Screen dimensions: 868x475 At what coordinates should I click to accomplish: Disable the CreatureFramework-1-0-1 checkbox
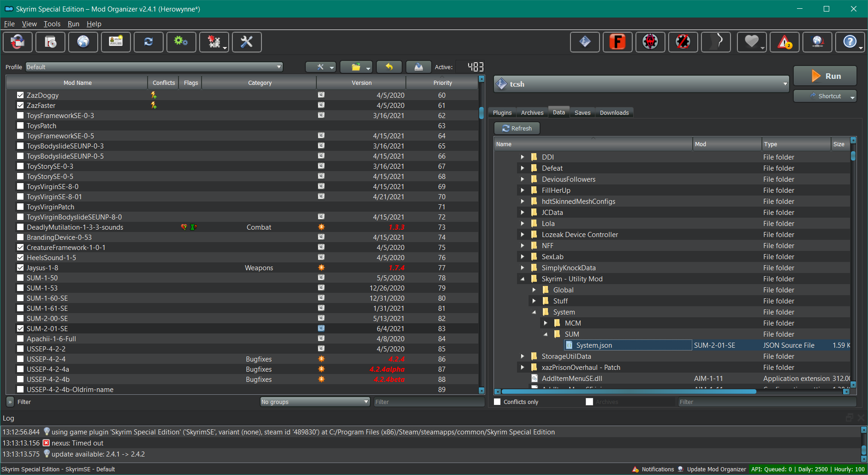pos(20,247)
